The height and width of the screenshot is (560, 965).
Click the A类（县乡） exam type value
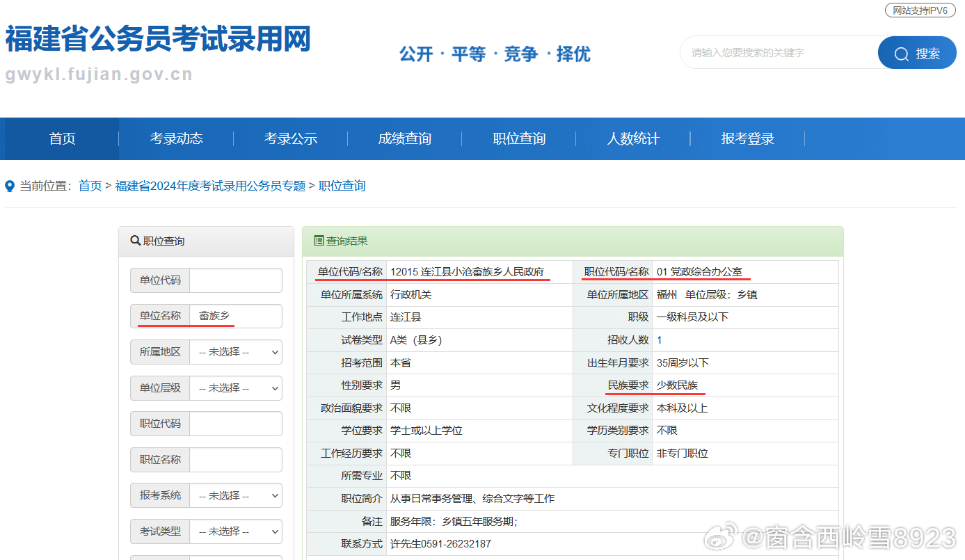point(416,340)
